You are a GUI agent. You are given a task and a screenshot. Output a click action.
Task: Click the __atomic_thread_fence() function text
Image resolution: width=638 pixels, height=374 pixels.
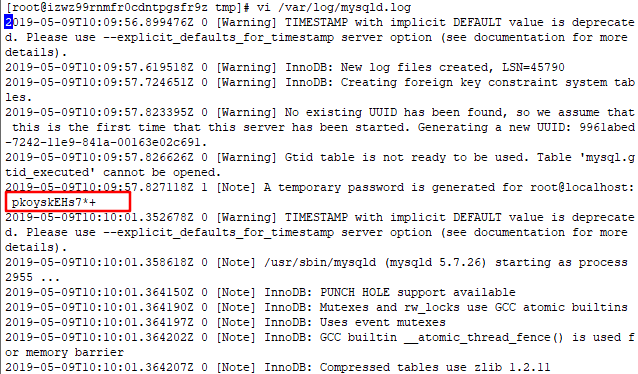click(483, 337)
